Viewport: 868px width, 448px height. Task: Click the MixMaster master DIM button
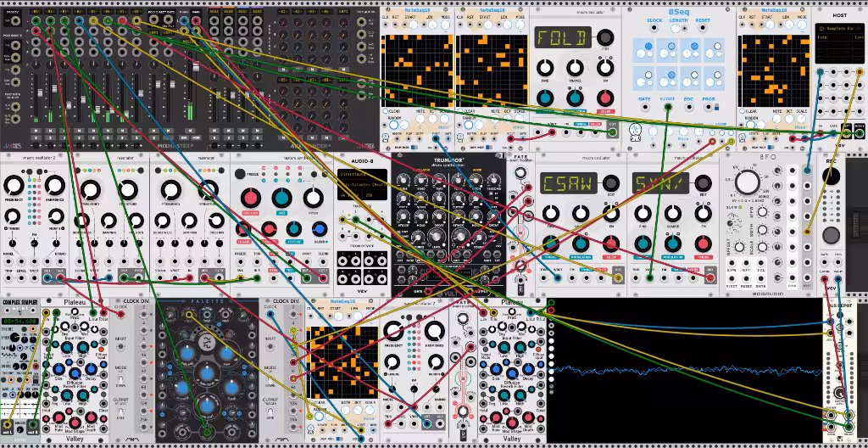(183, 137)
